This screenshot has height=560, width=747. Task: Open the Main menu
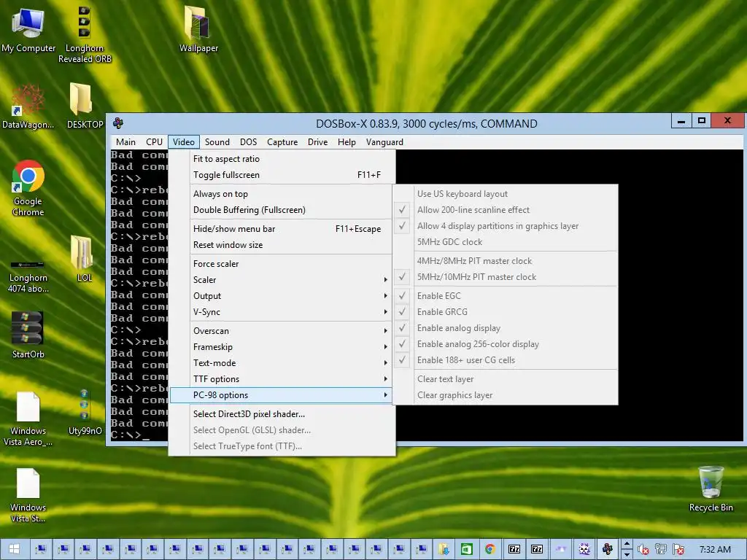(x=125, y=142)
